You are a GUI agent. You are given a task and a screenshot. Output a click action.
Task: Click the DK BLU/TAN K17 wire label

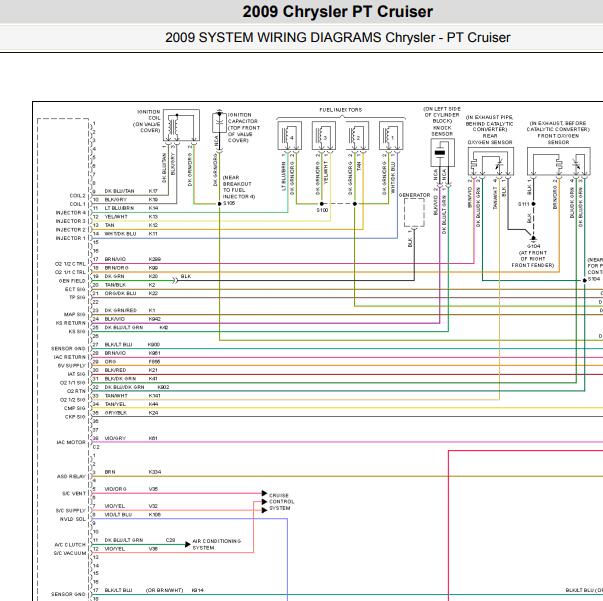click(131, 191)
